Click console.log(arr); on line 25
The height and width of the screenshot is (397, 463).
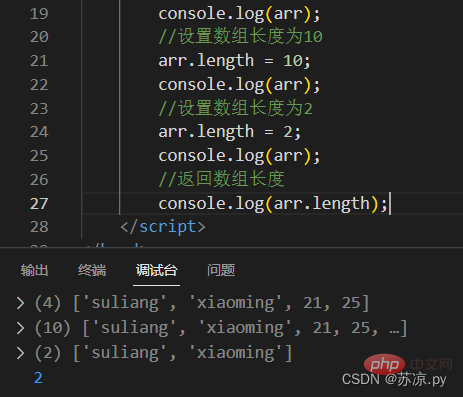(x=239, y=156)
